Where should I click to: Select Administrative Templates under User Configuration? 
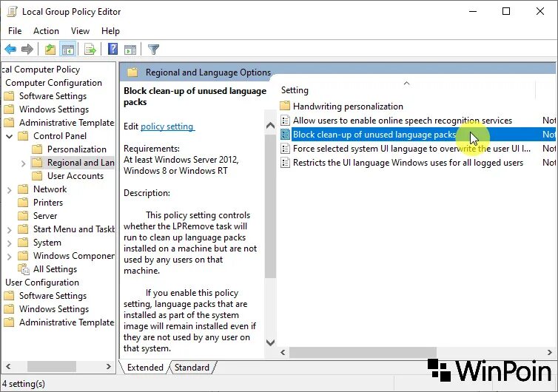click(67, 322)
